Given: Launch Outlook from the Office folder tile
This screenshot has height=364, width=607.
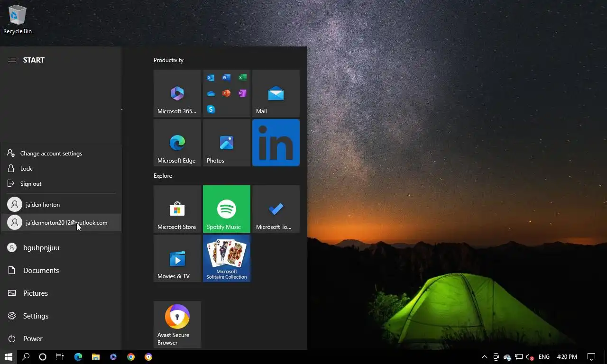Looking at the screenshot, I should pos(211,78).
